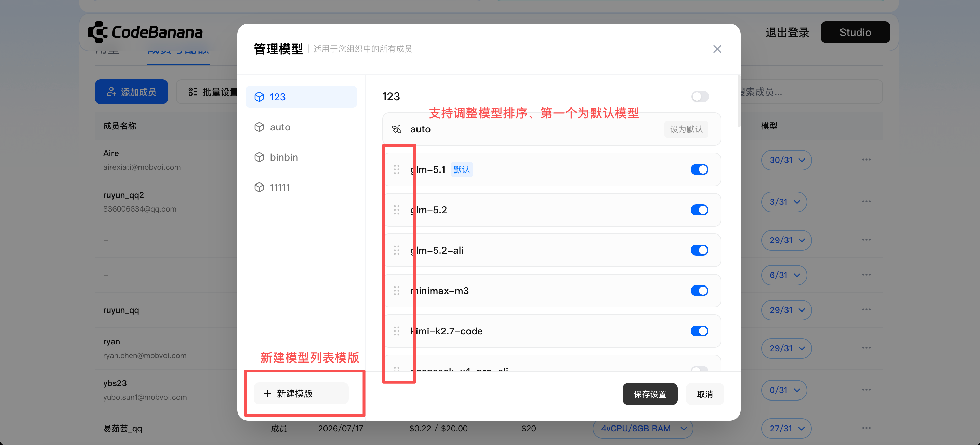
Task: Select the 11111 template
Action: pos(301,187)
